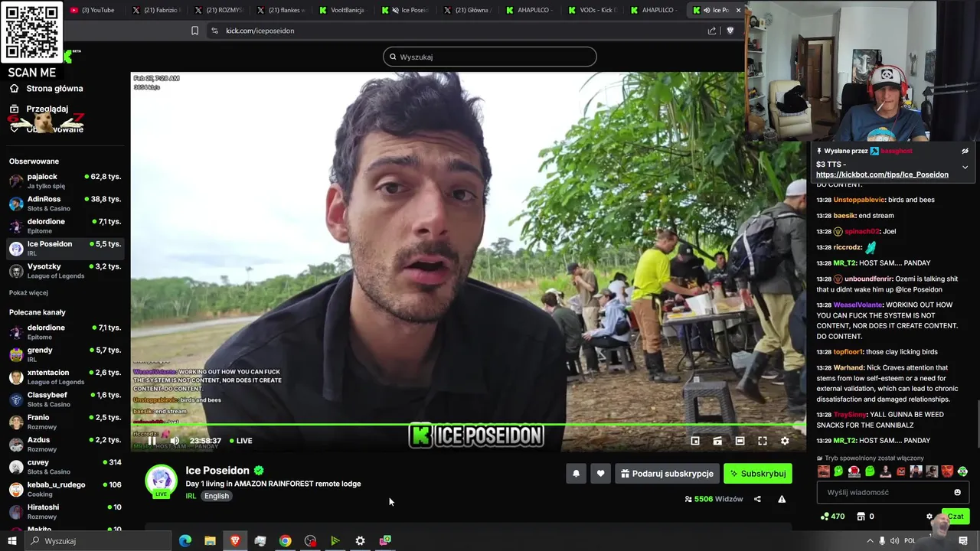980x551 pixels.
Task: Jump to LIVE in the player
Action: tap(240, 441)
